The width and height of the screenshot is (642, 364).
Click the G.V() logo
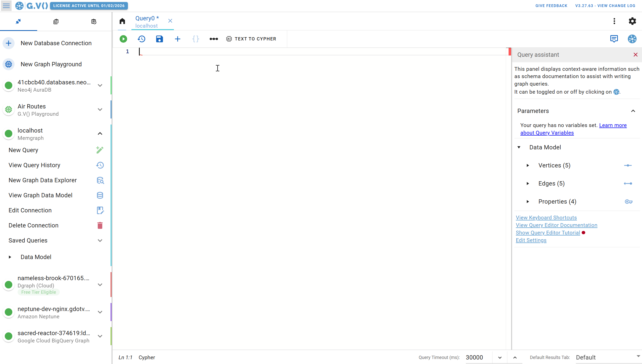click(x=32, y=6)
